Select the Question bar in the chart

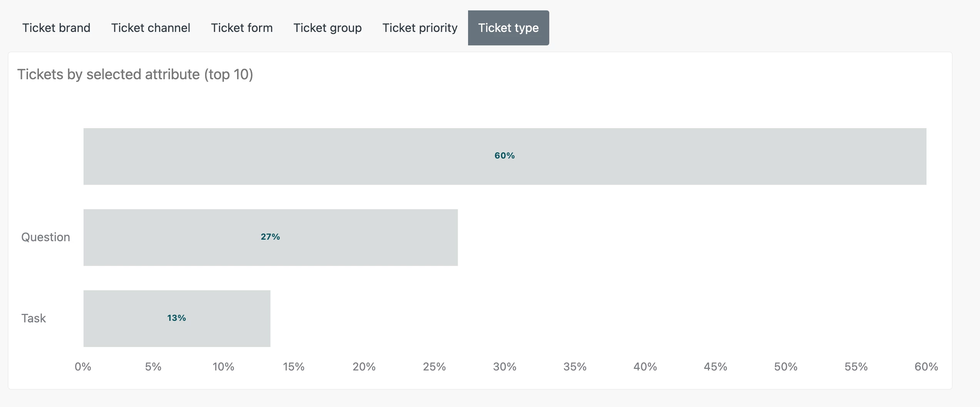[366, 237]
